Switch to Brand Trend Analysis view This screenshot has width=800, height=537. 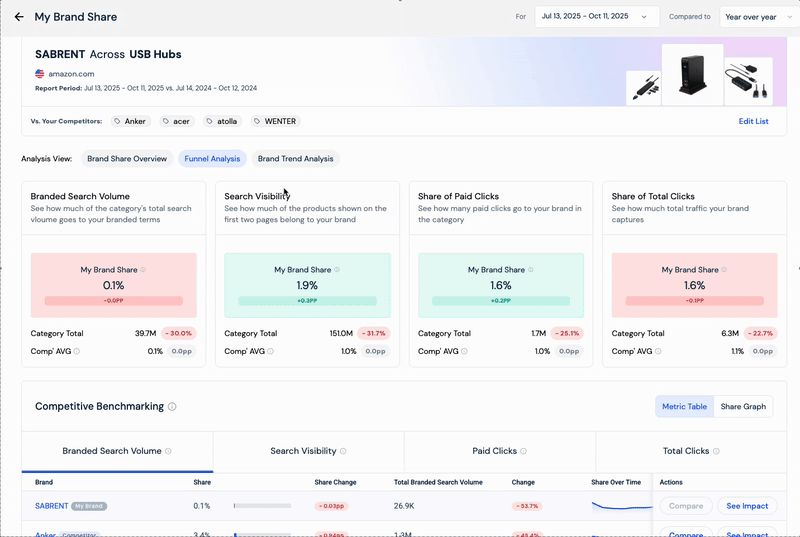coord(295,159)
